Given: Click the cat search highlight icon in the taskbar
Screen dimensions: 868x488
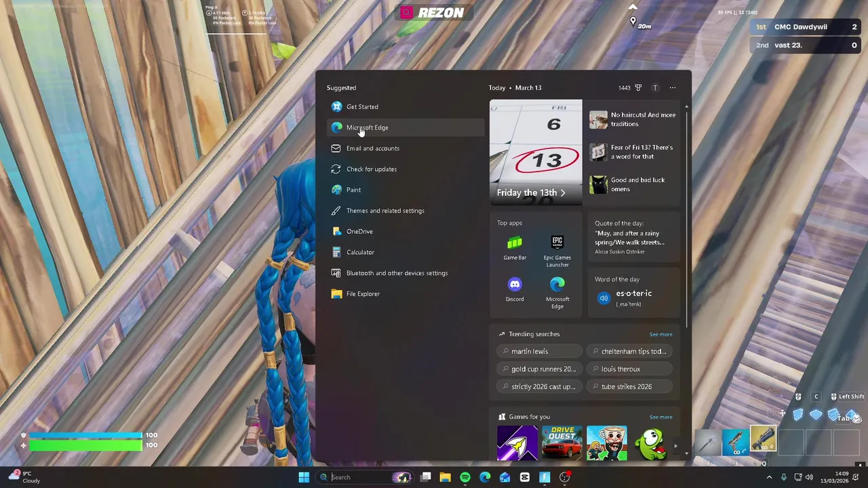Looking at the screenshot, I should point(402,477).
